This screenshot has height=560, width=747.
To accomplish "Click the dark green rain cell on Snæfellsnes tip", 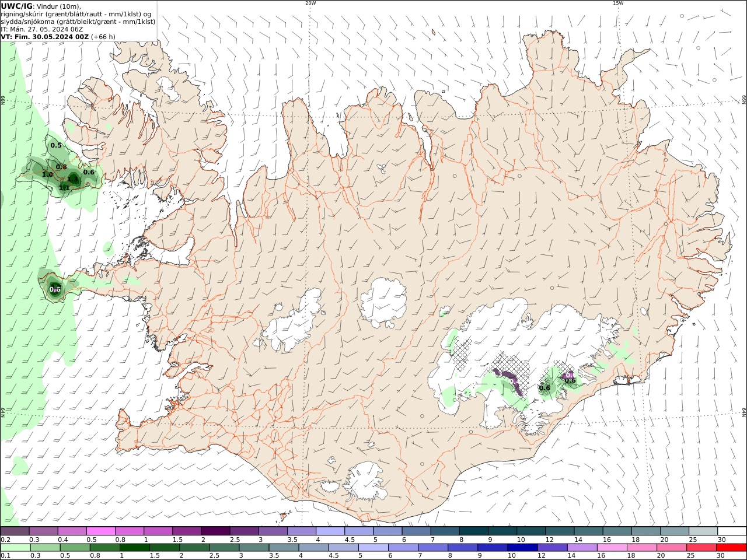I will (54, 288).
